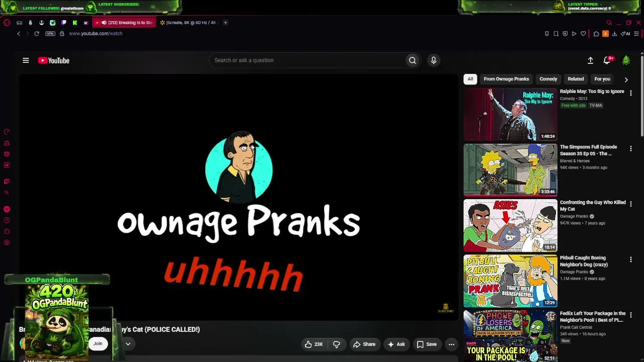Select the Related filter chip
Screen dimensions: 644x362
576,79
